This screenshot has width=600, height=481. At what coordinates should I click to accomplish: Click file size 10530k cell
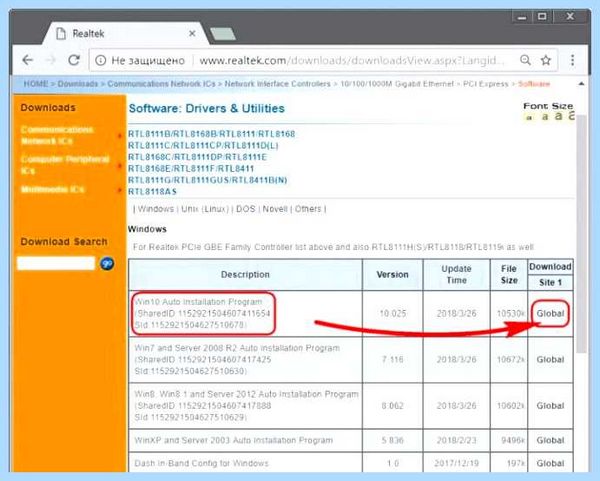(510, 313)
